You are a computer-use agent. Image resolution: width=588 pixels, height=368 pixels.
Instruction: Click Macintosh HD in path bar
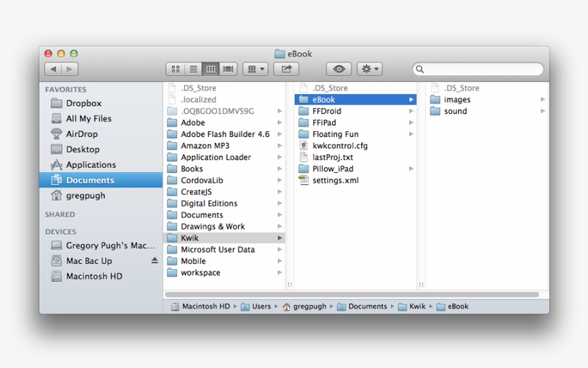205,306
